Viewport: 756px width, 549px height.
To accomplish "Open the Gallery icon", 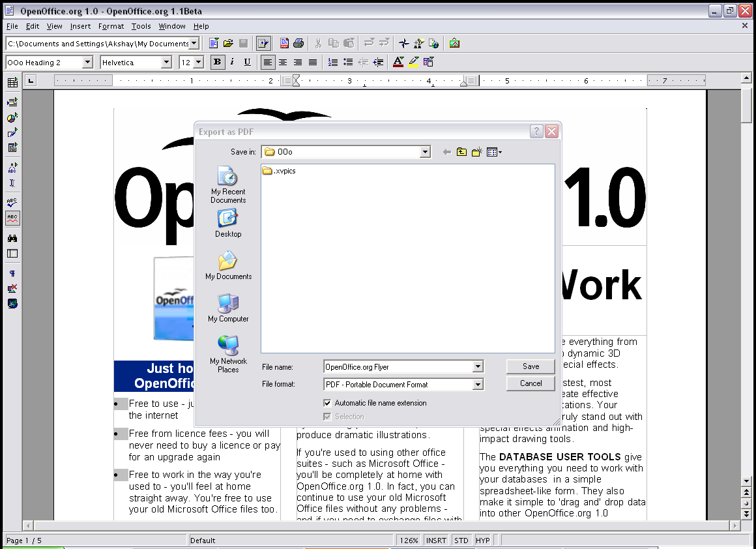I will point(455,44).
